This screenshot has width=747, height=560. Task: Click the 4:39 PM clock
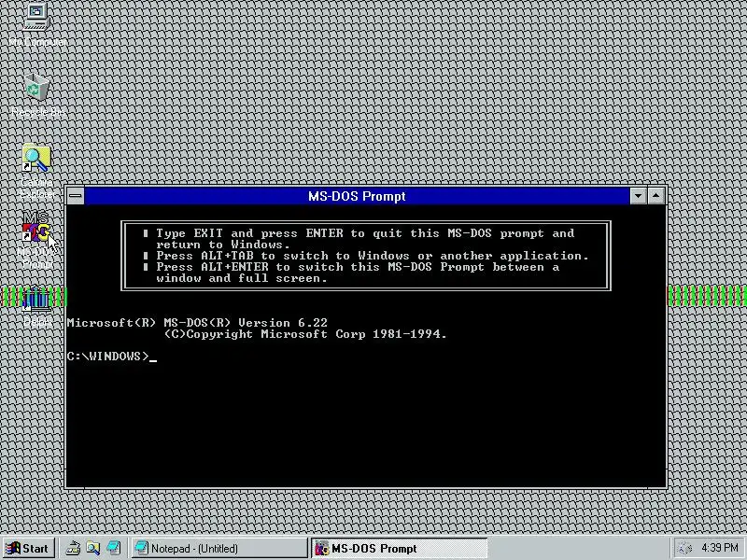pos(719,548)
